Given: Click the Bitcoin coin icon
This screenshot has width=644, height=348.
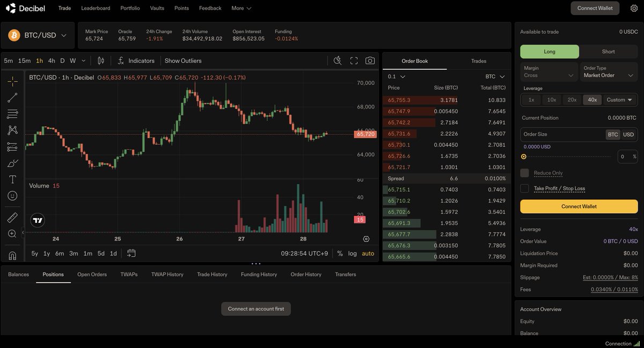Looking at the screenshot, I should (x=14, y=35).
